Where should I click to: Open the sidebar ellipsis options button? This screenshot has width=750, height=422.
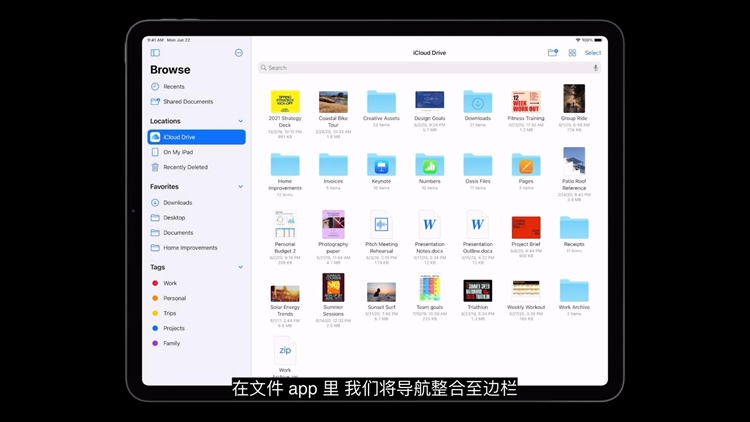click(x=239, y=53)
